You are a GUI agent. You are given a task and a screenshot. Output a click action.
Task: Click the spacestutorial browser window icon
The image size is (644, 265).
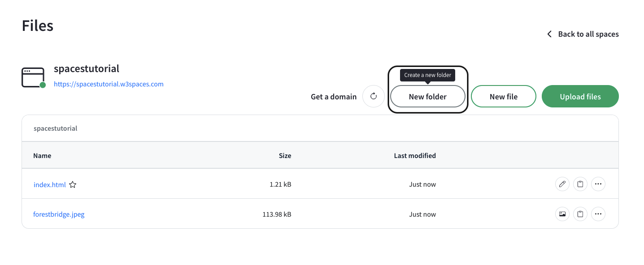pos(34,77)
